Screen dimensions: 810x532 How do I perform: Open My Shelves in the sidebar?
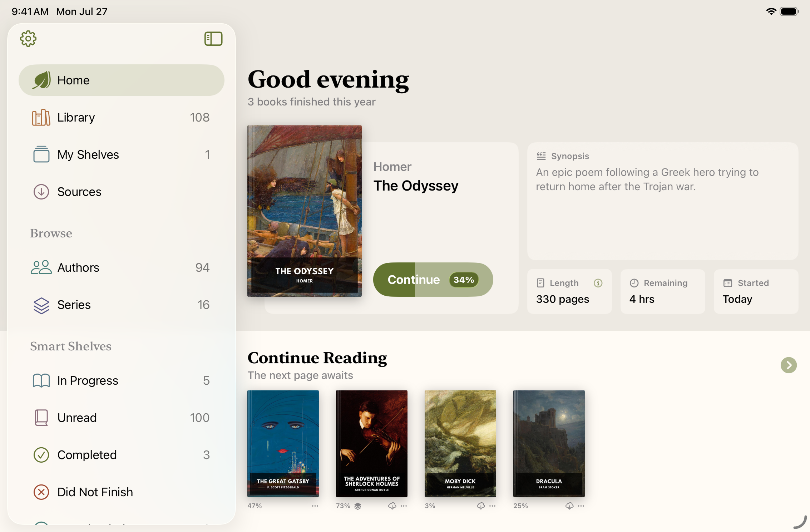[122, 154]
